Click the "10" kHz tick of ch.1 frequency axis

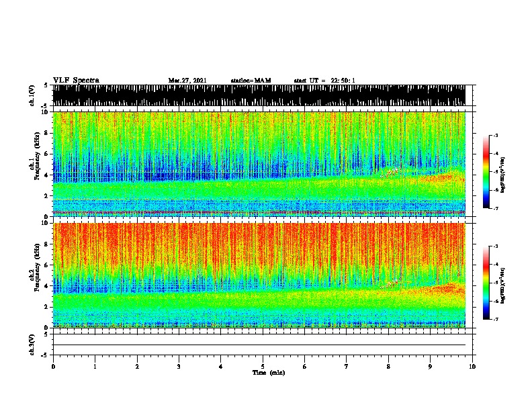46,112
